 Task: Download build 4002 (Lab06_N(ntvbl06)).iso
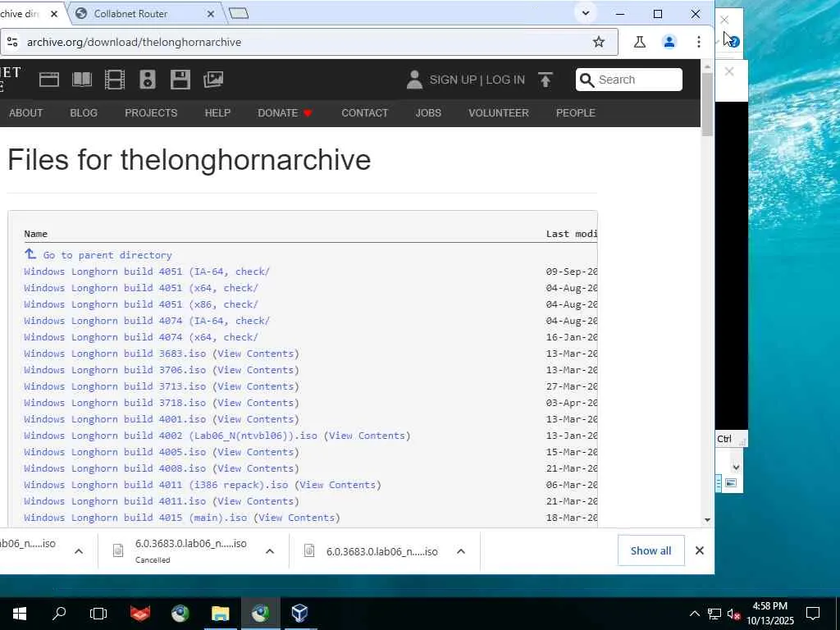tap(171, 436)
